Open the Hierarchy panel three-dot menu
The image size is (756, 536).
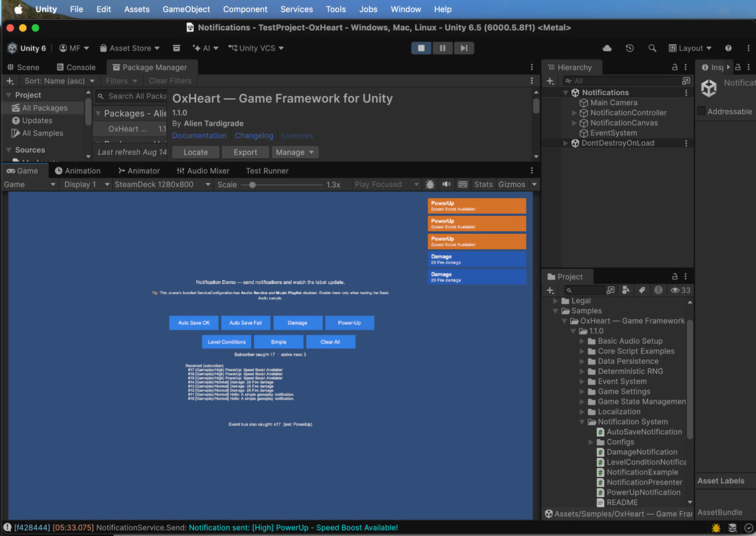pos(685,67)
